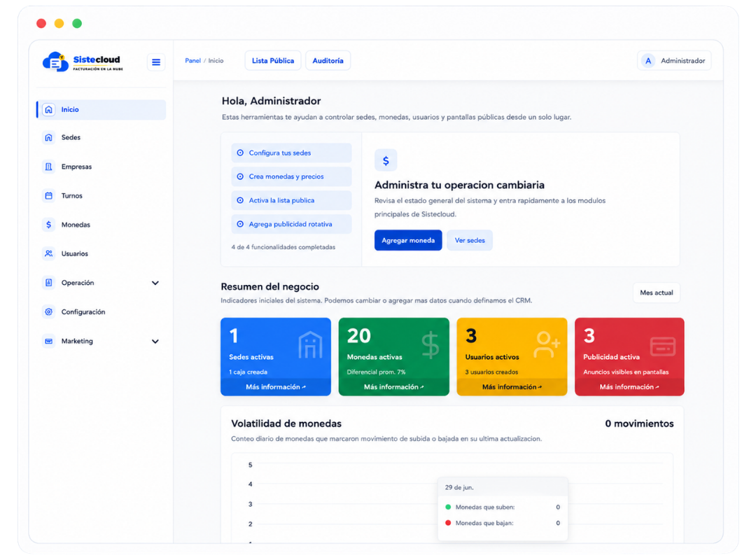Click Más información on Monedas activas card
Screen dimensions: 756x560
[x=394, y=387]
